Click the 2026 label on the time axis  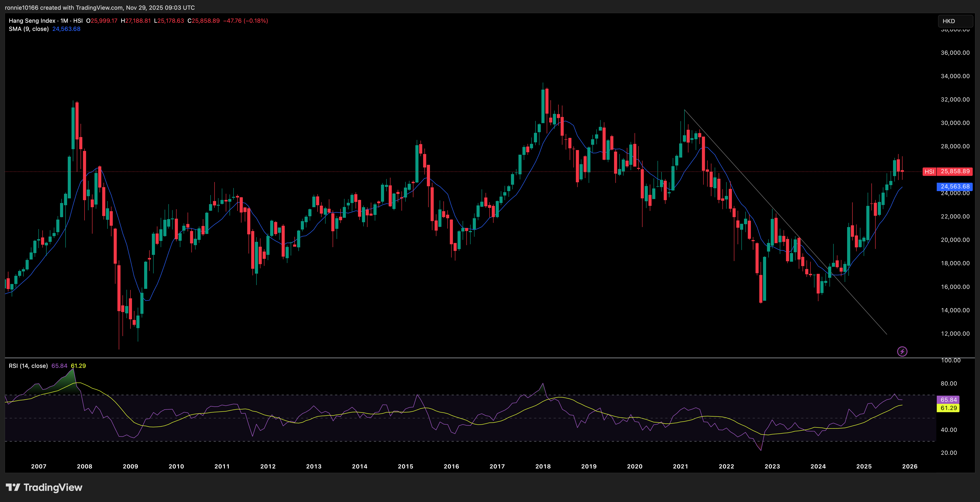point(910,466)
